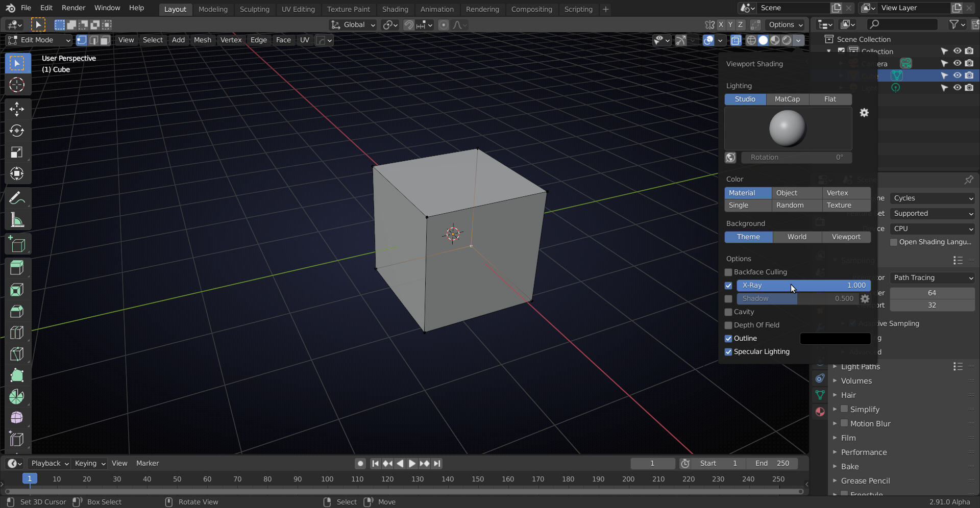
Task: Enable Depth Of Field checkbox
Action: (728, 325)
